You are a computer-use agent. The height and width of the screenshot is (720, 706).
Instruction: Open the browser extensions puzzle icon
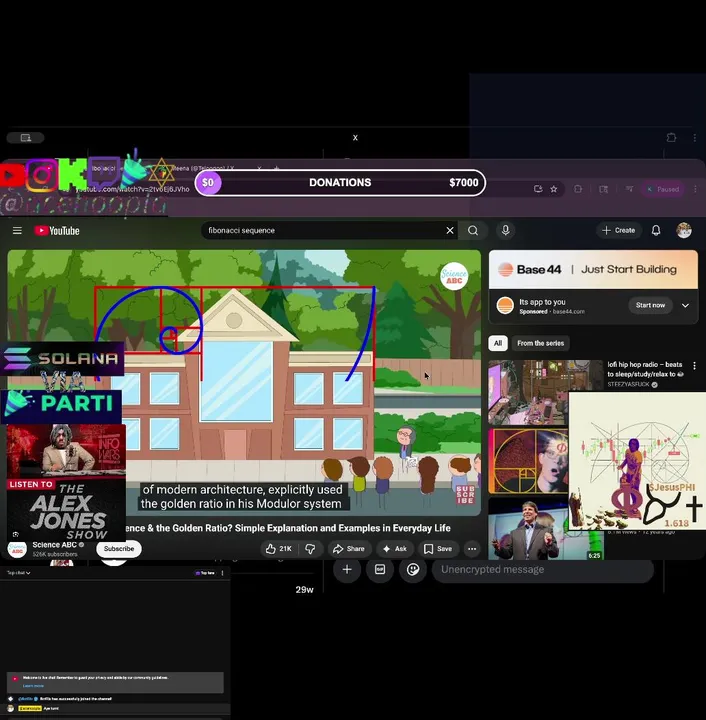point(578,189)
